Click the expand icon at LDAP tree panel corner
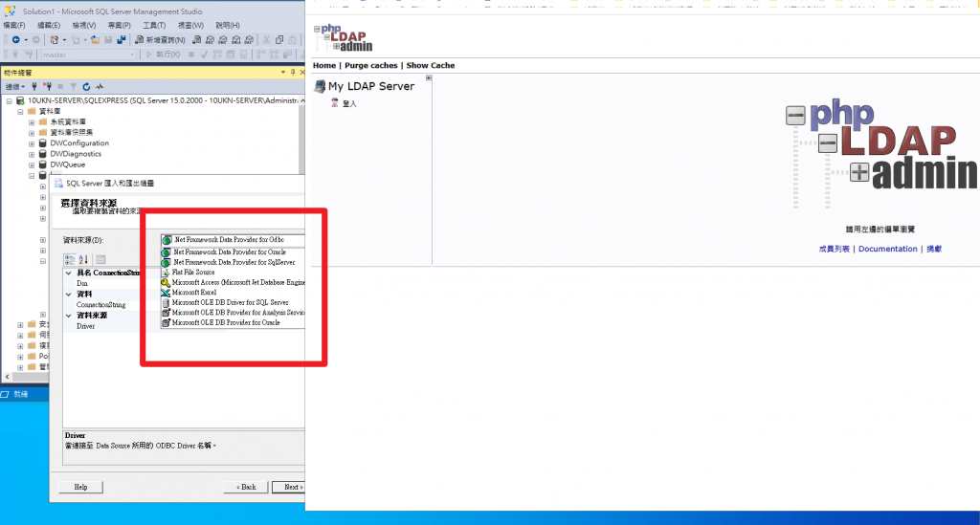 [429, 78]
